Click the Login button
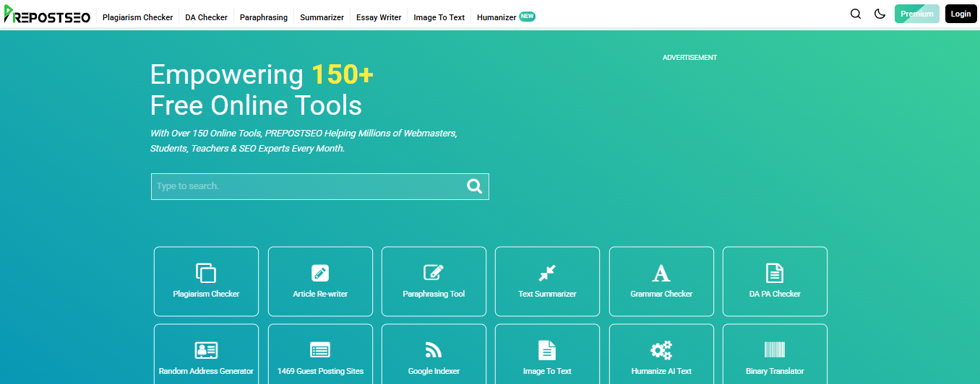This screenshot has height=384, width=980. point(961,14)
